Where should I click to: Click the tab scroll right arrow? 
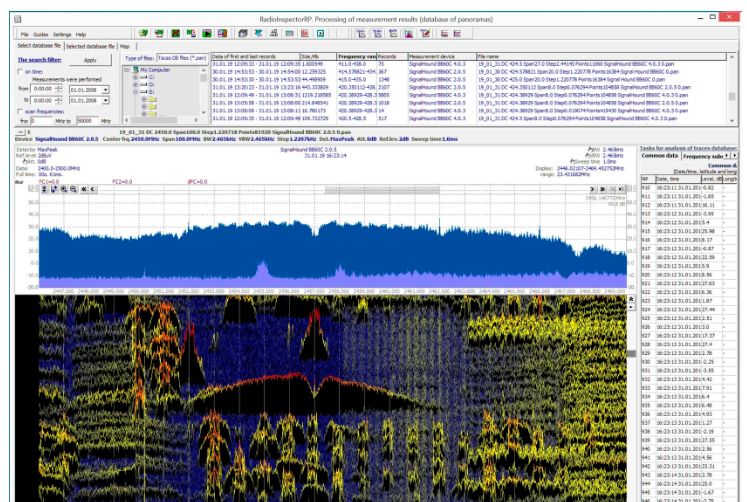(734, 155)
